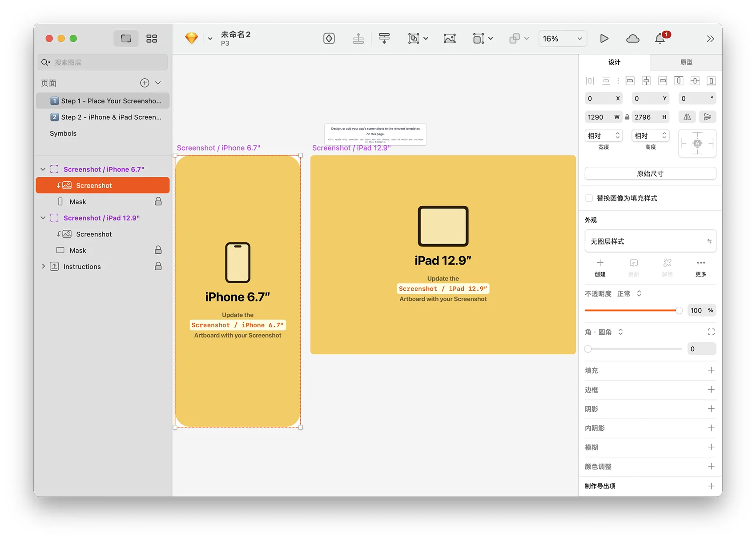This screenshot has width=756, height=541.
Task: Expand the Instructions layer group
Action: tap(43, 266)
